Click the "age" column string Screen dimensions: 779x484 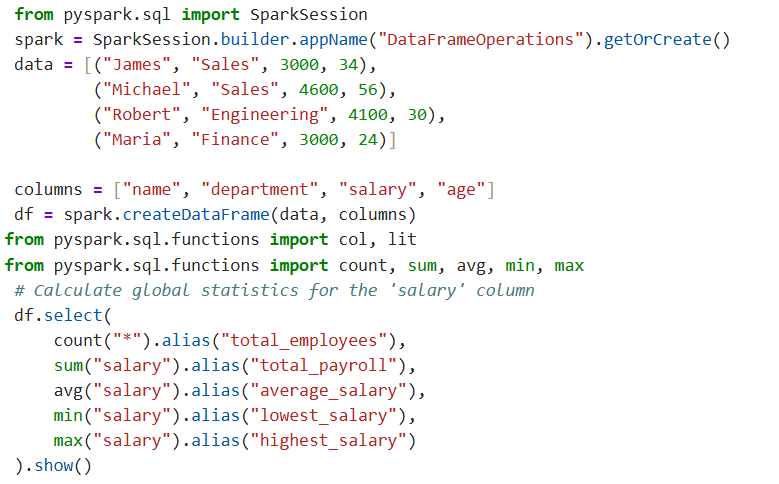point(461,190)
